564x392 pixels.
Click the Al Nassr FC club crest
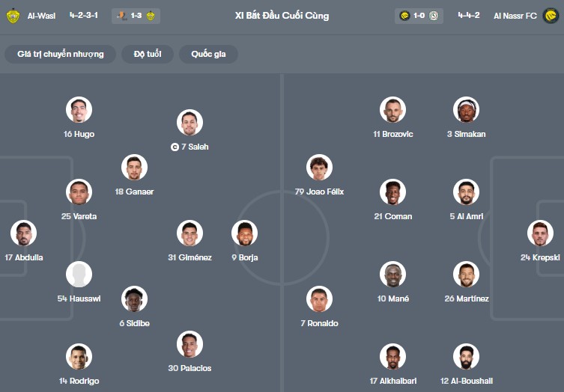pos(551,16)
